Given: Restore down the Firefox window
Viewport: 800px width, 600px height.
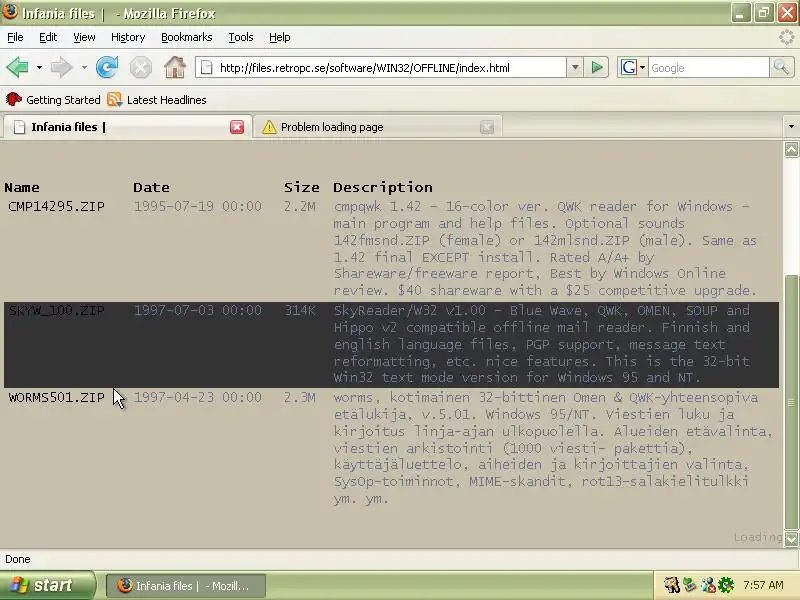Looking at the screenshot, I should (x=764, y=13).
